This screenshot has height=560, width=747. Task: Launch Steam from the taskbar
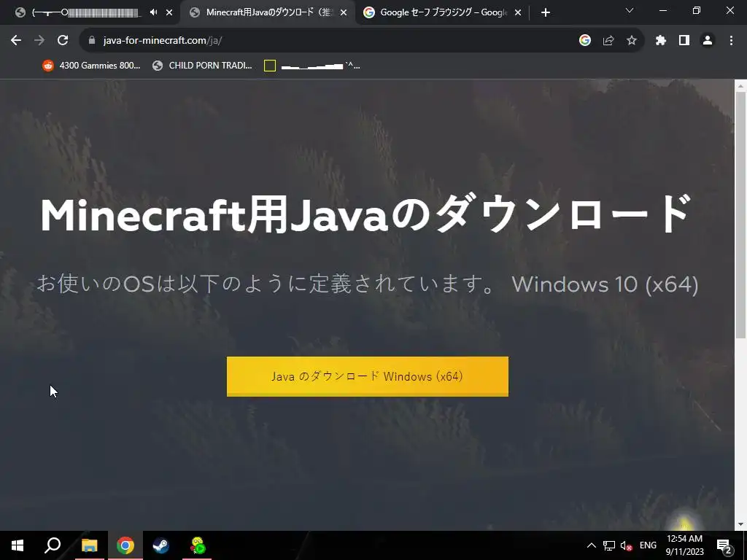pos(160,545)
